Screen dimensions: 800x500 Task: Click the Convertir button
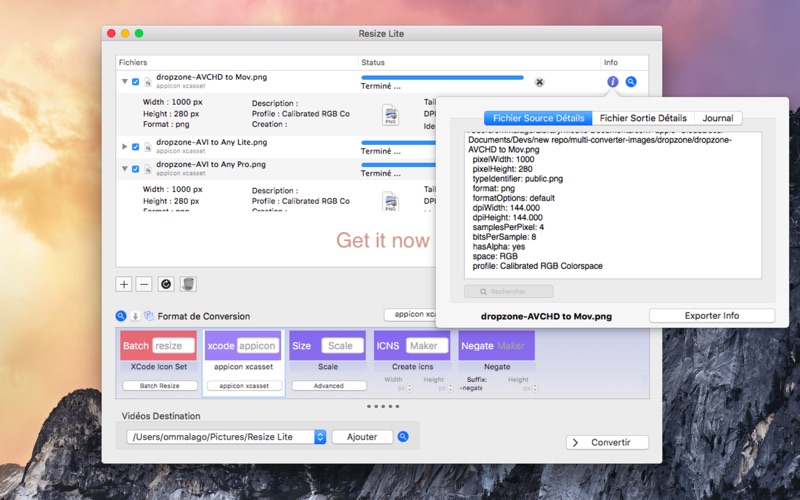(x=607, y=442)
